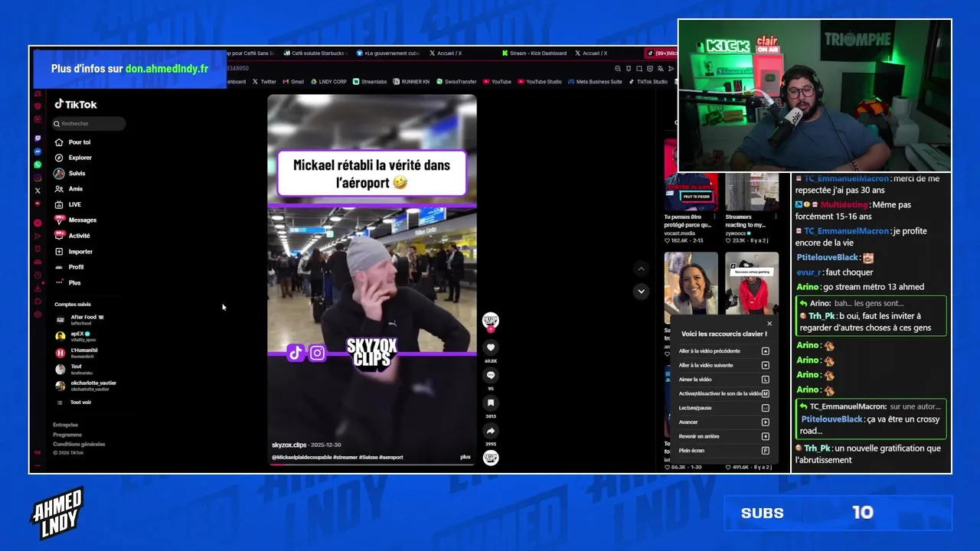Click browser zoom magnifier icon

point(618,68)
